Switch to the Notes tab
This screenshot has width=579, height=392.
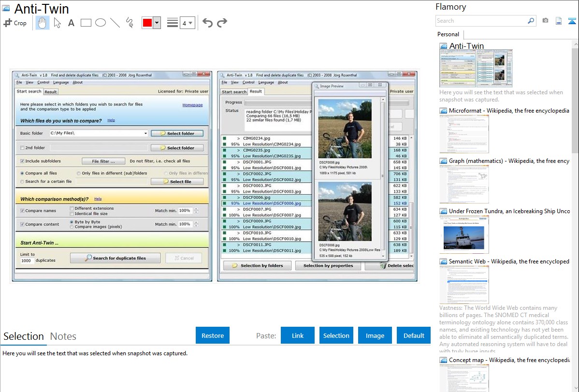point(63,336)
